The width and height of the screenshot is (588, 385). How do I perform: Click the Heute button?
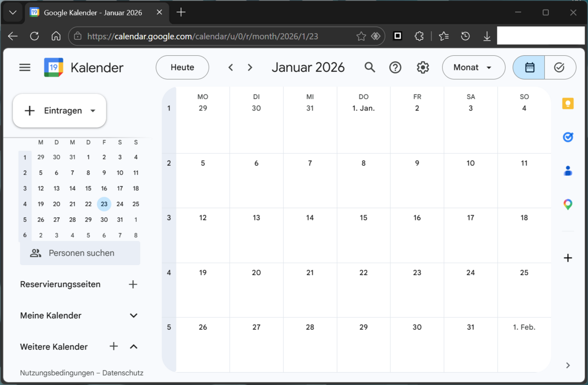[x=182, y=68]
